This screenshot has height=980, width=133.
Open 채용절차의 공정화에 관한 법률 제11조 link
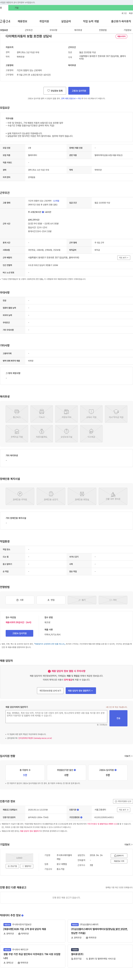49,644
